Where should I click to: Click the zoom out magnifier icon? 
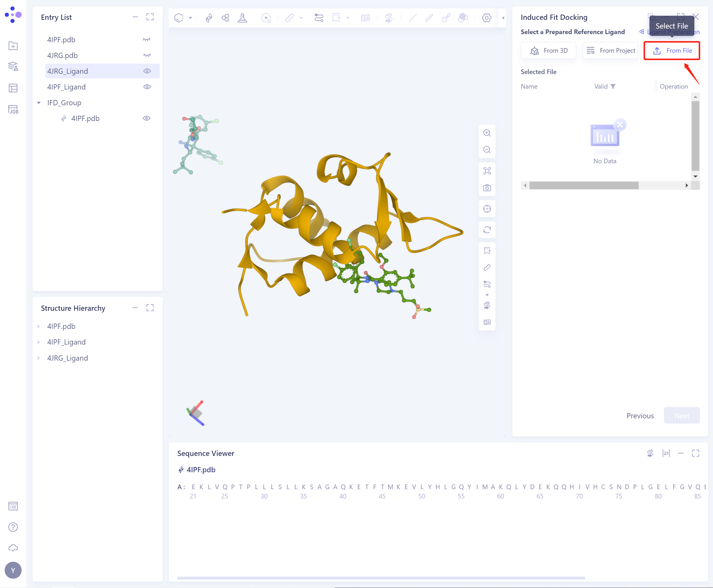click(x=487, y=150)
